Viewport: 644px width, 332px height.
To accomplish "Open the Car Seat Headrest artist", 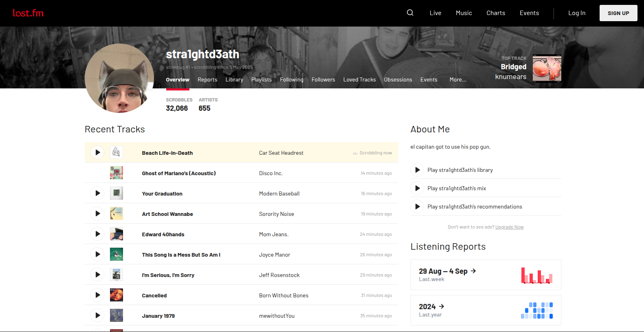I will pyautogui.click(x=281, y=153).
